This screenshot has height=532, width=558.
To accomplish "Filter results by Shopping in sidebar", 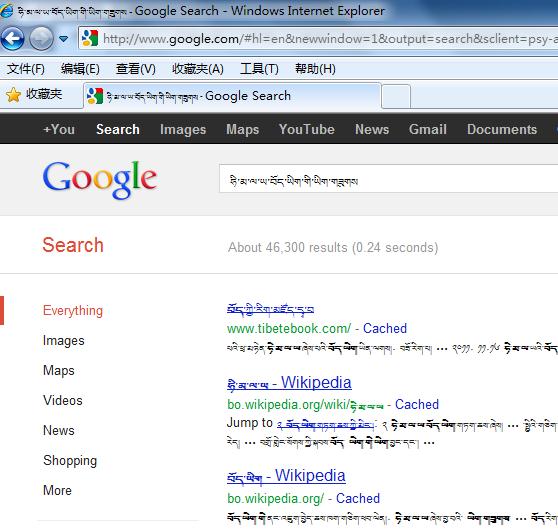I will [x=70, y=460].
